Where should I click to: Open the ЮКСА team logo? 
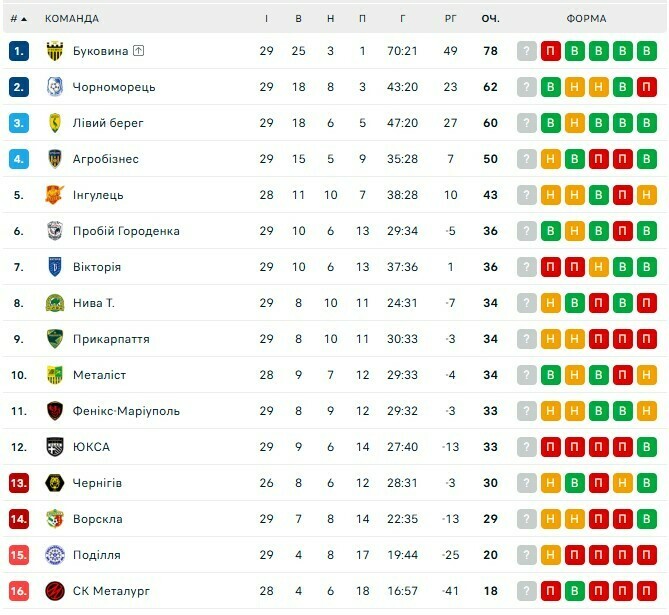pyautogui.click(x=55, y=447)
